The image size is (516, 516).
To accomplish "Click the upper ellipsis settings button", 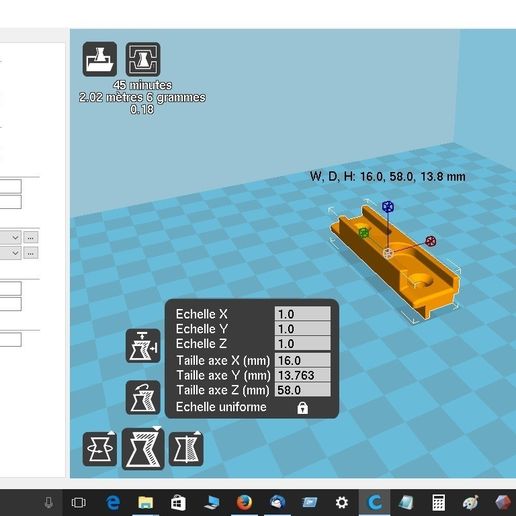I will pyautogui.click(x=31, y=238).
